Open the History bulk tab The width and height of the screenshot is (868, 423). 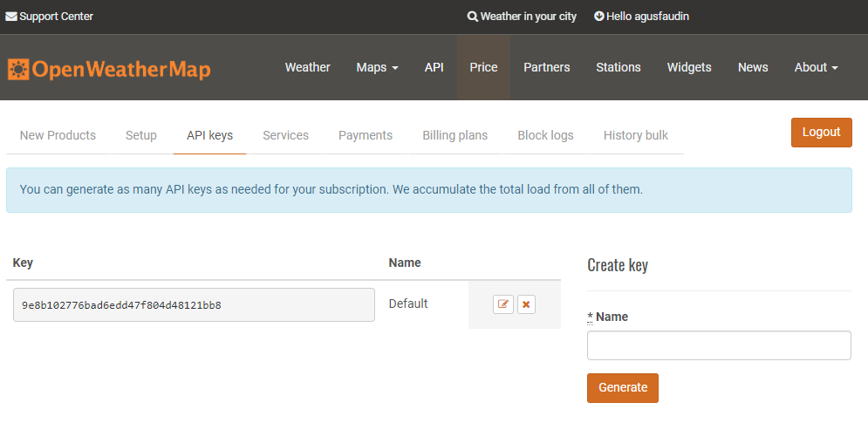coord(635,136)
